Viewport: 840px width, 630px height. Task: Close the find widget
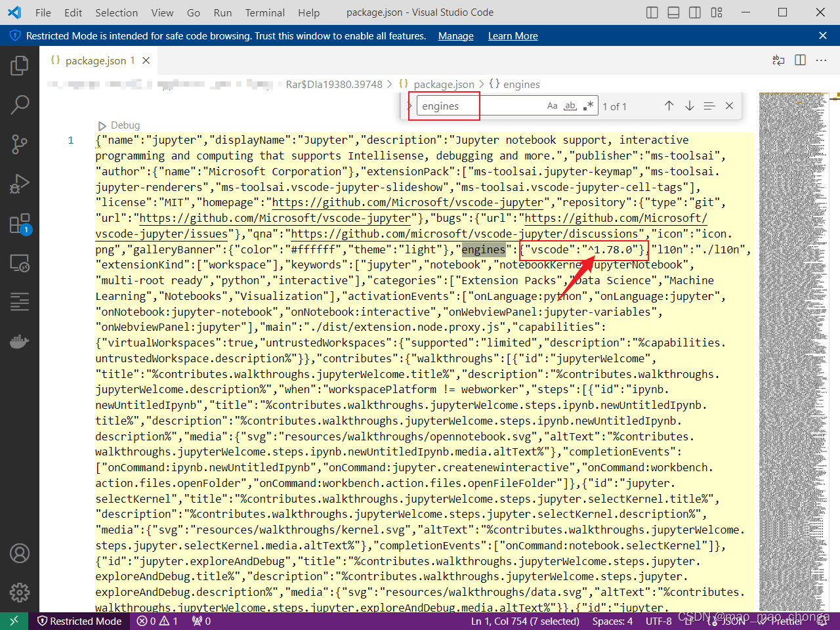click(729, 106)
